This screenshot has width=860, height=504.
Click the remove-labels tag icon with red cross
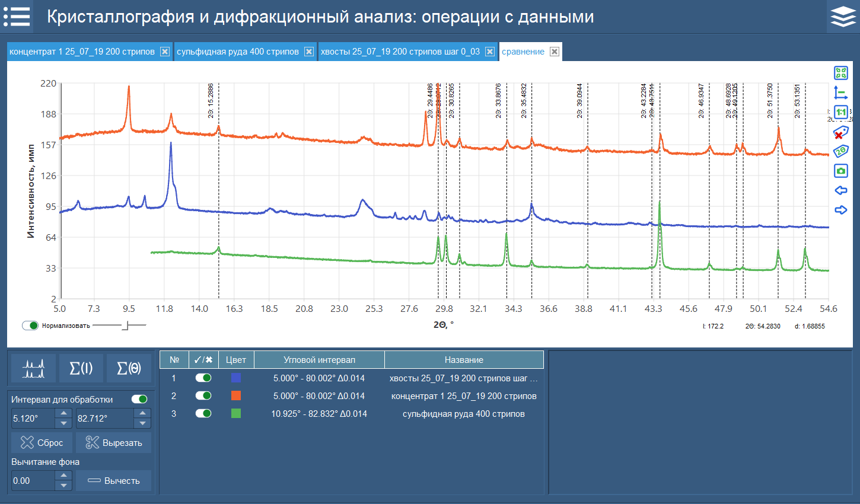coord(841,132)
